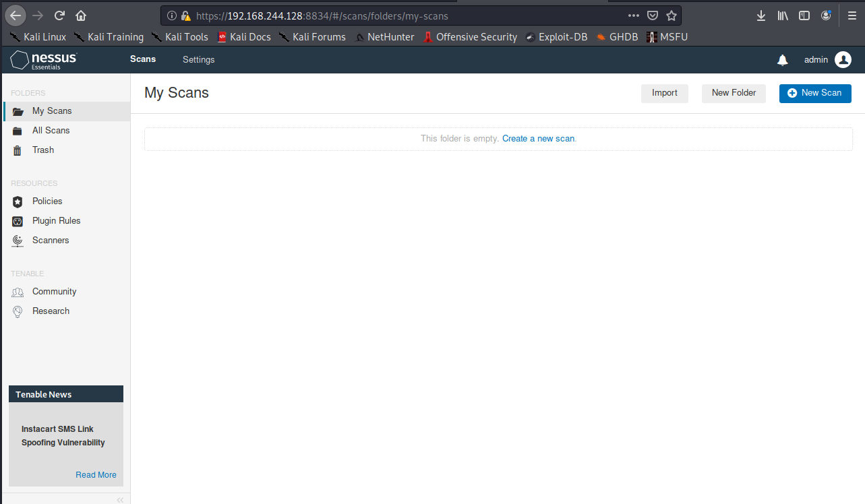Image resolution: width=865 pixels, height=504 pixels.
Task: Open the Library icon in toolbar
Action: 783,15
